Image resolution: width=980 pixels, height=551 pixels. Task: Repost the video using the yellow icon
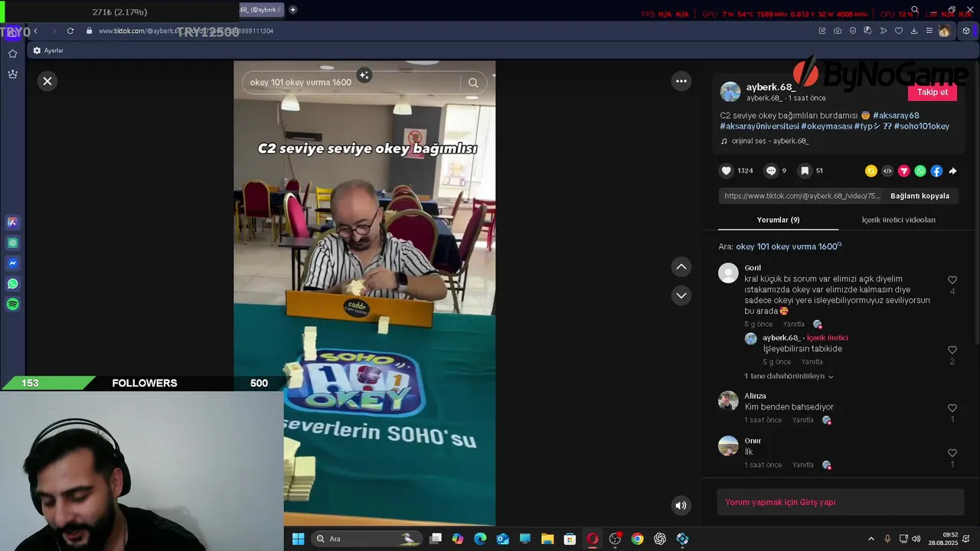click(871, 171)
